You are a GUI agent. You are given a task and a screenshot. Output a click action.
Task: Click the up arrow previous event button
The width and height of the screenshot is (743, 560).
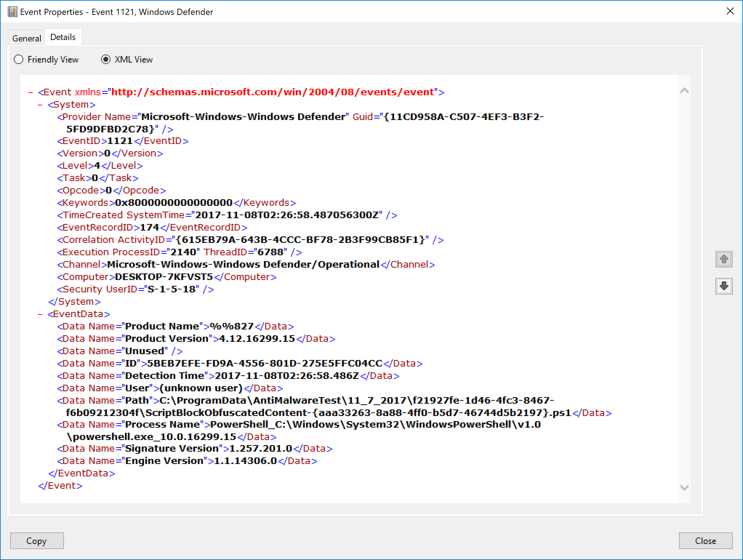pyautogui.click(x=724, y=259)
